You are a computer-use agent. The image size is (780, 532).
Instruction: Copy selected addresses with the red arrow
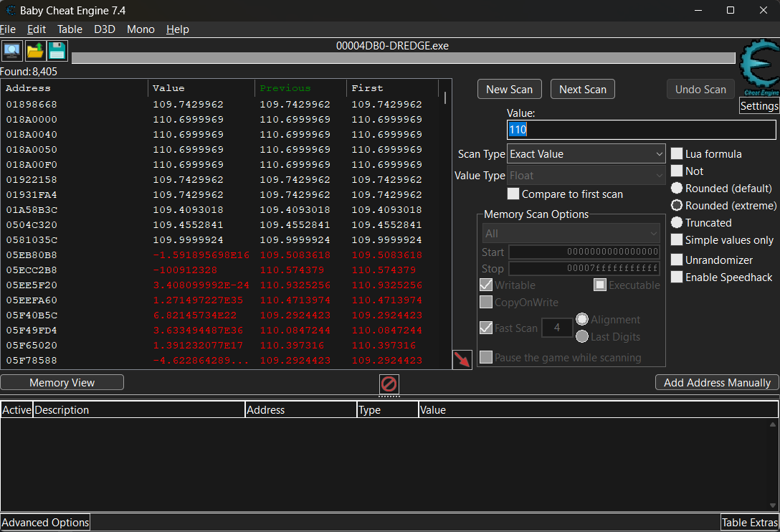pos(462,359)
